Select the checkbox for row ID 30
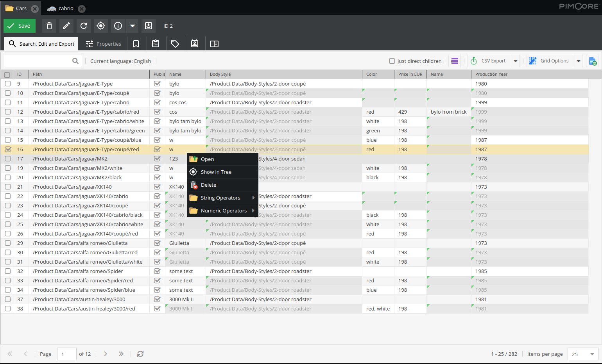 click(8, 252)
